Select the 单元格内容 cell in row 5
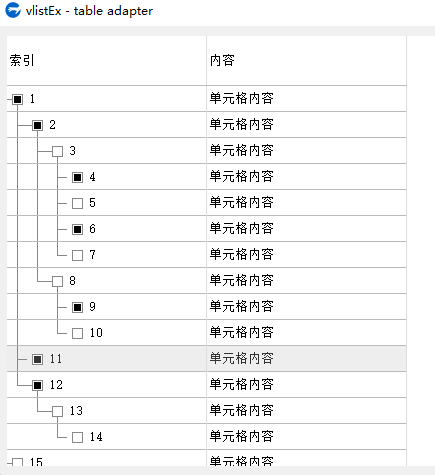Image resolution: width=435 pixels, height=475 pixels. coord(307,203)
